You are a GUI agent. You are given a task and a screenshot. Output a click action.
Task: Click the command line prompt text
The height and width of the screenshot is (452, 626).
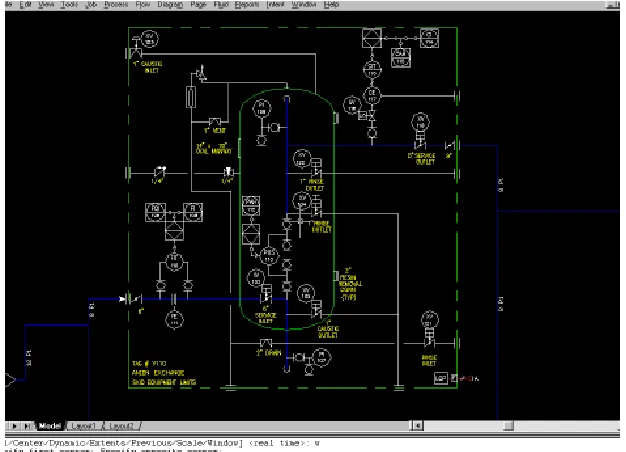(x=162, y=443)
